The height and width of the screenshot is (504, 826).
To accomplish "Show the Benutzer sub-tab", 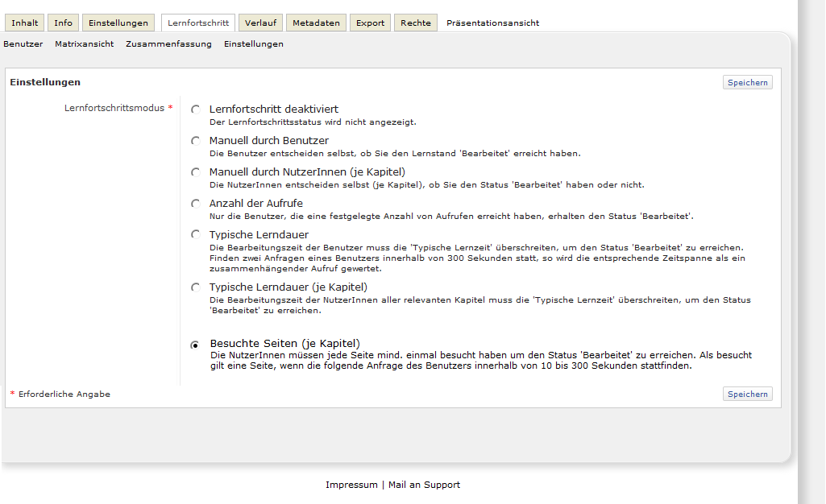I will coord(23,44).
